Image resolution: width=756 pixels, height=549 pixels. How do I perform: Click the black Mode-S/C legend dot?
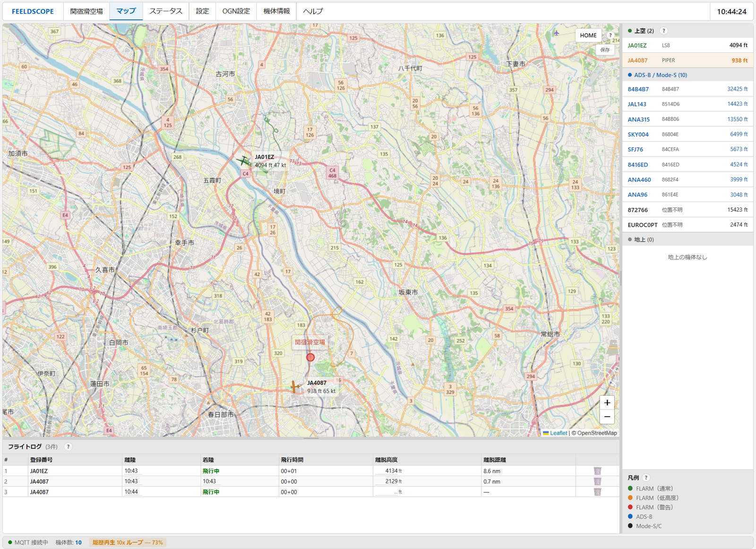[630, 526]
